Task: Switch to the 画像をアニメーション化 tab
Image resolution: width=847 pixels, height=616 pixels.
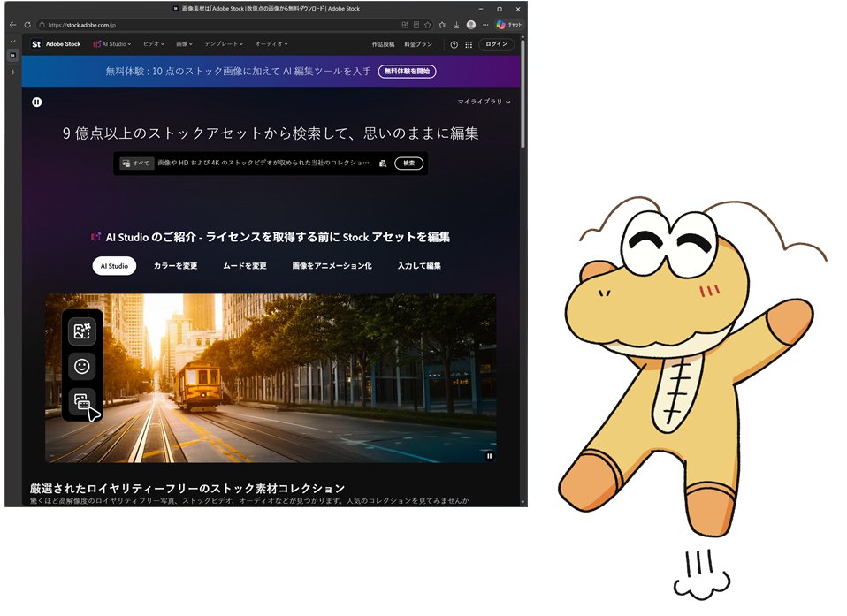Action: pyautogui.click(x=332, y=266)
